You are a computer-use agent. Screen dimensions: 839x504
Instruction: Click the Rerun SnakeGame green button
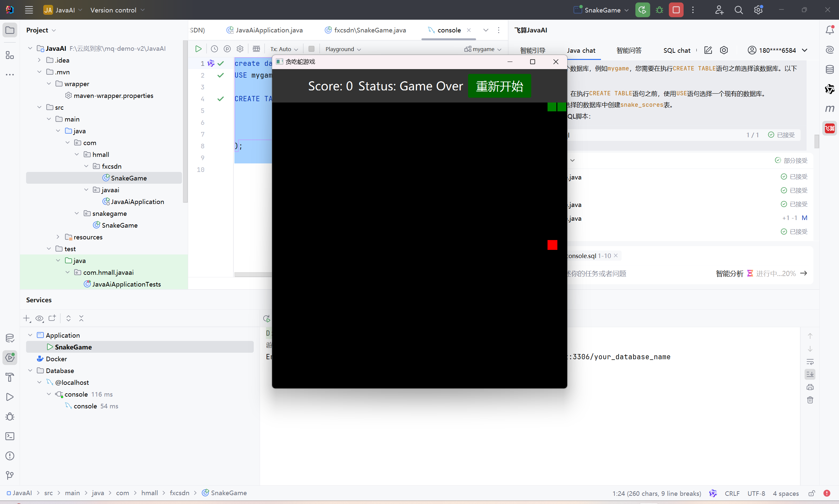[642, 10]
